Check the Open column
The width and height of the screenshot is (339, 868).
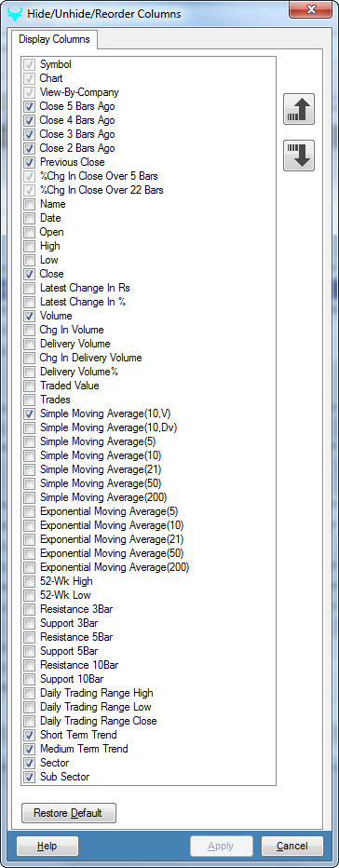[30, 232]
